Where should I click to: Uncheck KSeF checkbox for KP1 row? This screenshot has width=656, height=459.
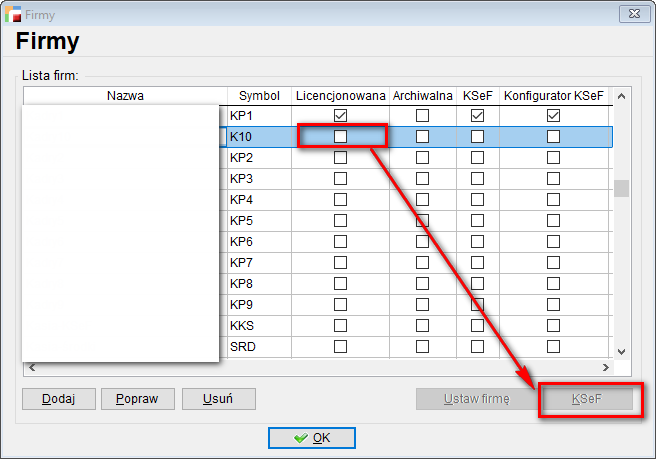click(477, 116)
